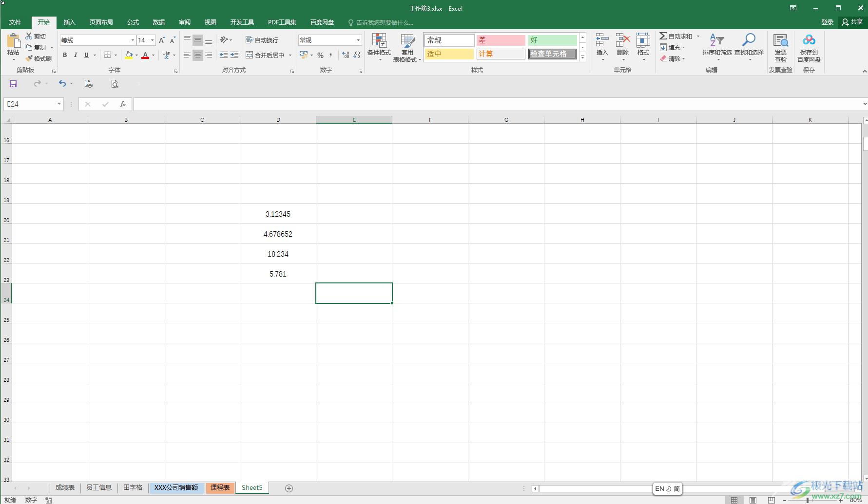Viewport: 868px width, 504px height.
Task: Apply comma style number format
Action: click(331, 55)
